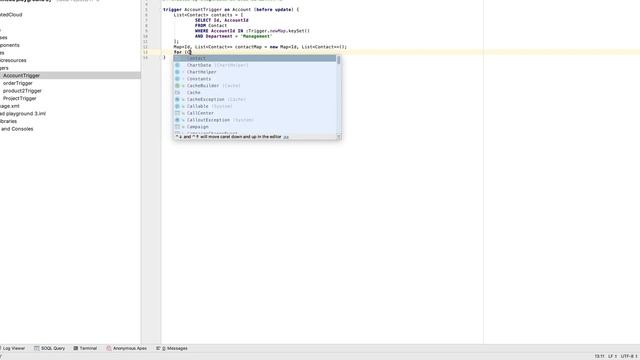Click the completion popup scroll-down arrow
Screen dimensions: 640x360
(338, 136)
